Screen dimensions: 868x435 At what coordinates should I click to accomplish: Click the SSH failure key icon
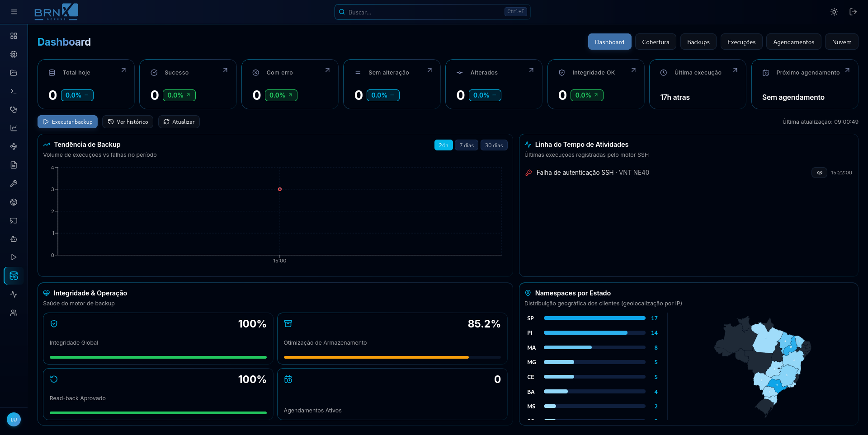coord(528,173)
